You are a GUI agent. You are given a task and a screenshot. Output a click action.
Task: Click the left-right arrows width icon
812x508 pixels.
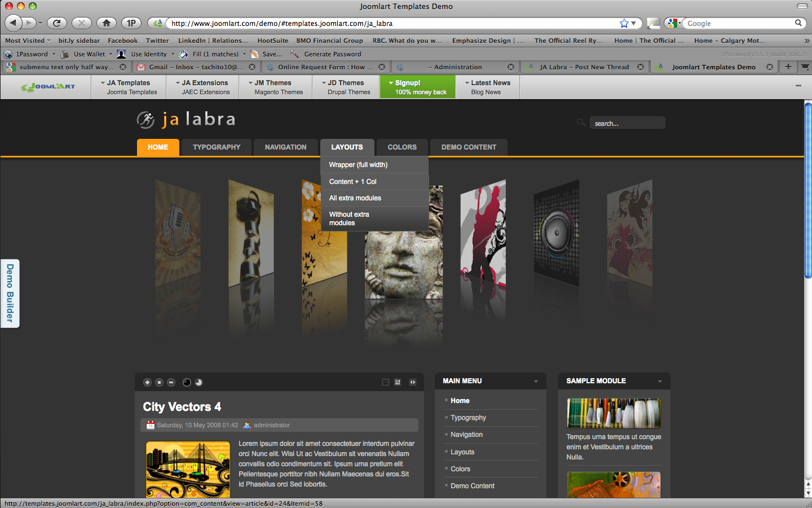(413, 382)
